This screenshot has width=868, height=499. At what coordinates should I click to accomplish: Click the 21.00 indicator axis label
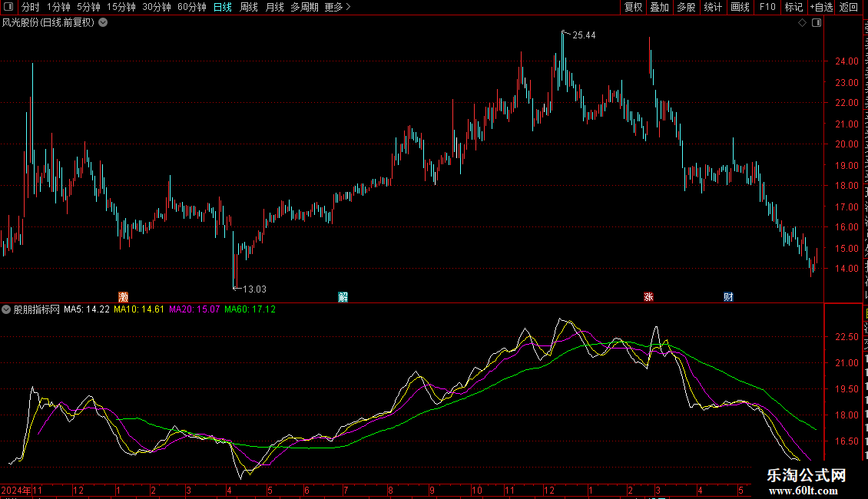[847, 363]
